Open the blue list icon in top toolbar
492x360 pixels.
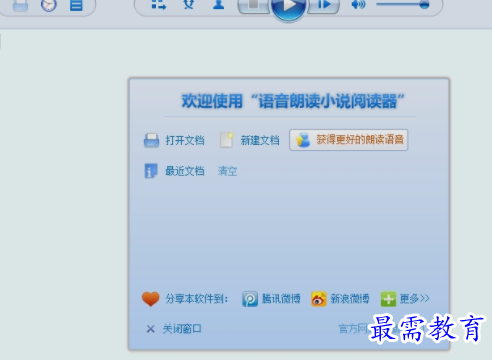pyautogui.click(x=76, y=5)
